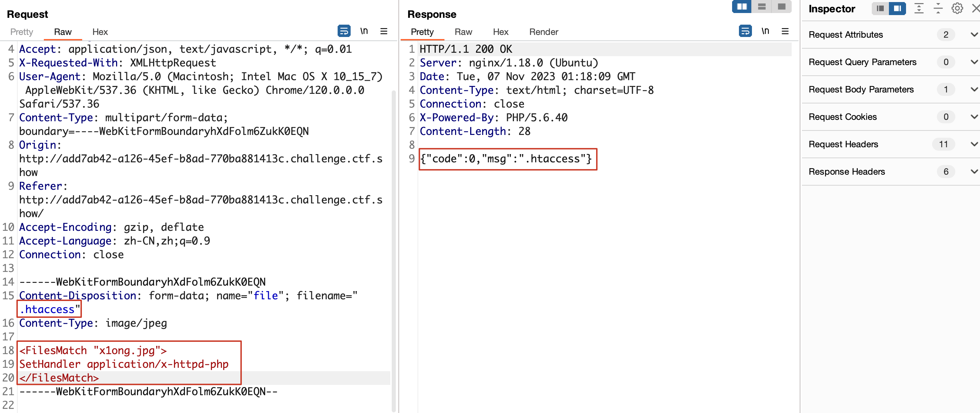Expand Request Attributes section chevron

coord(974,35)
